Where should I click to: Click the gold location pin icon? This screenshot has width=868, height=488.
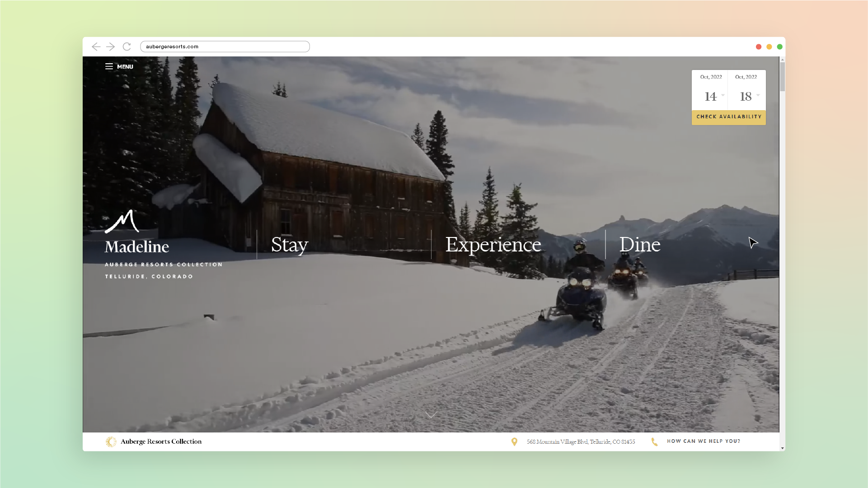click(514, 442)
